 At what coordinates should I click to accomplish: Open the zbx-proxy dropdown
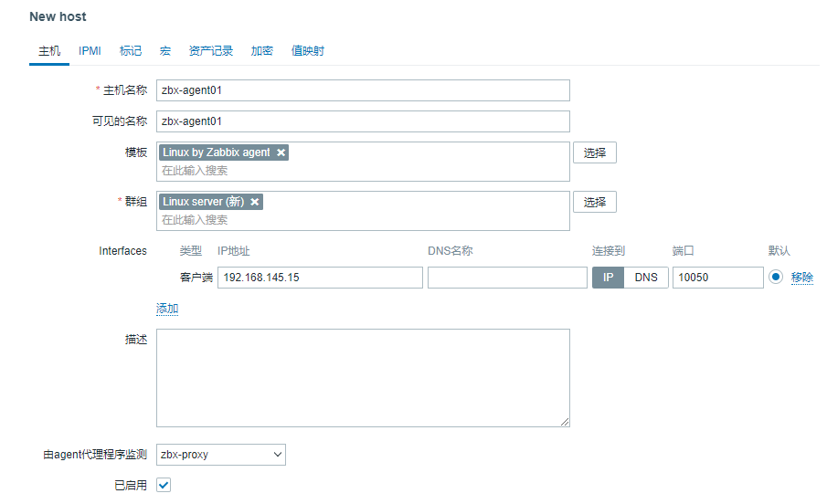[x=221, y=455]
